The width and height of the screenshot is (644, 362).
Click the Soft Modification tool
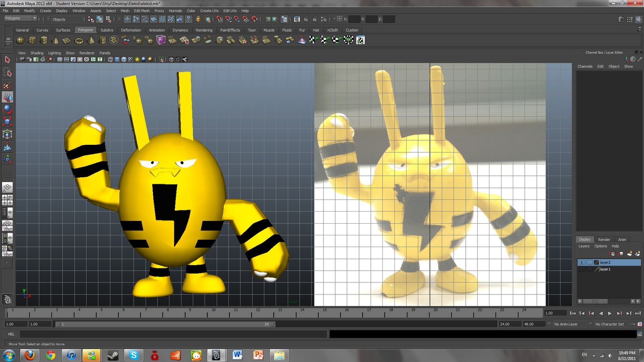coord(7,146)
